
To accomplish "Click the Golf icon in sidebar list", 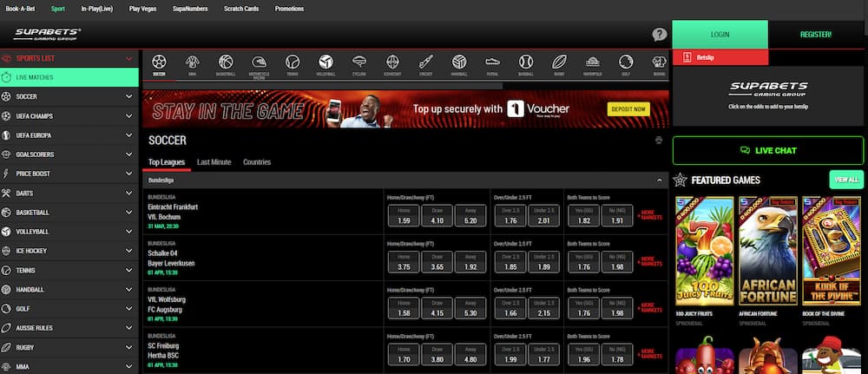I will point(6,309).
